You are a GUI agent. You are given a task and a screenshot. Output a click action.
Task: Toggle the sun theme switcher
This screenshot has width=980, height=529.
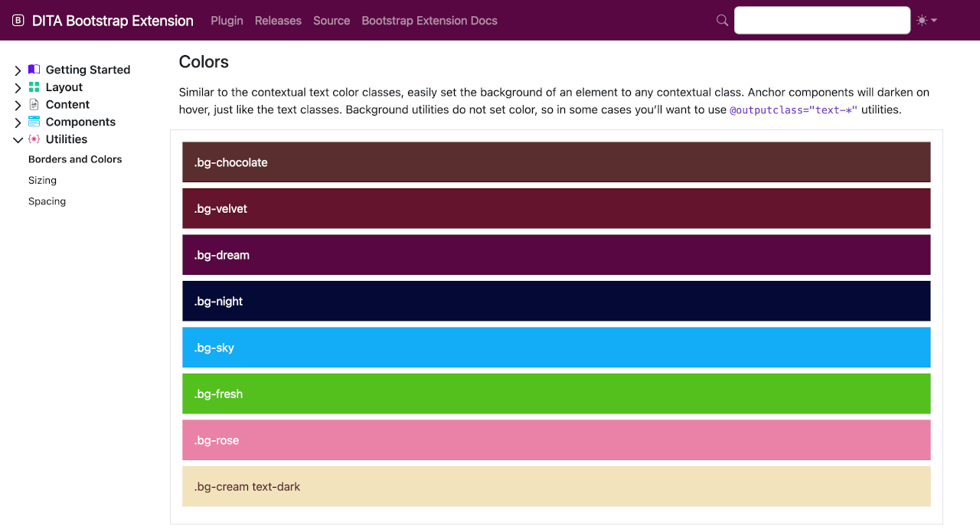(926, 21)
